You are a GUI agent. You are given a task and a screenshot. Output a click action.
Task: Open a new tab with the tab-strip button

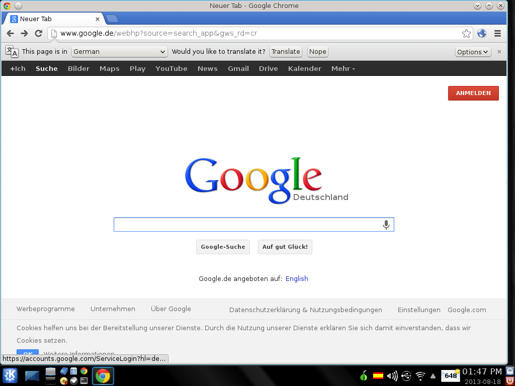pyautogui.click(x=113, y=19)
